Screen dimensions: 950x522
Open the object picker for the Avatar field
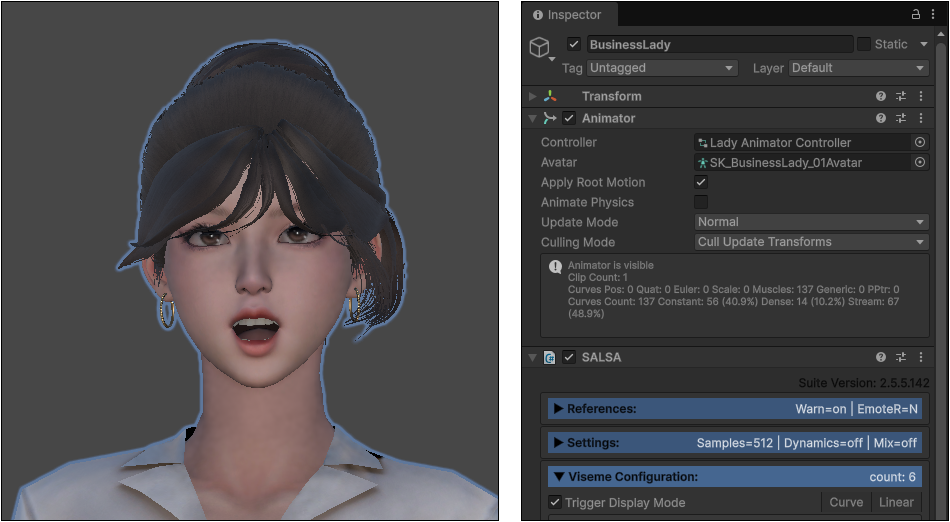click(920, 162)
